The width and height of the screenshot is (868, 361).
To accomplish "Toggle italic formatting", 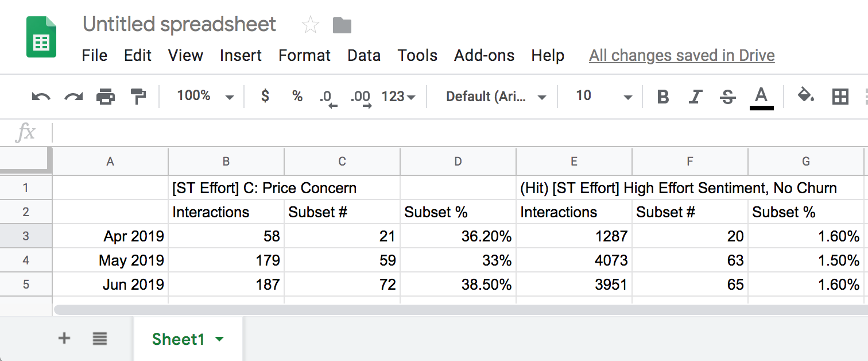I will pyautogui.click(x=695, y=97).
